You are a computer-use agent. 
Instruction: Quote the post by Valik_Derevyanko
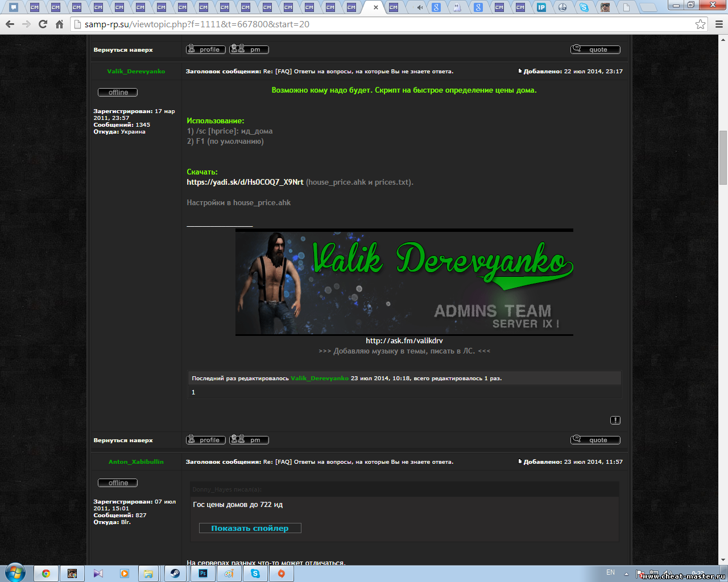click(x=595, y=440)
